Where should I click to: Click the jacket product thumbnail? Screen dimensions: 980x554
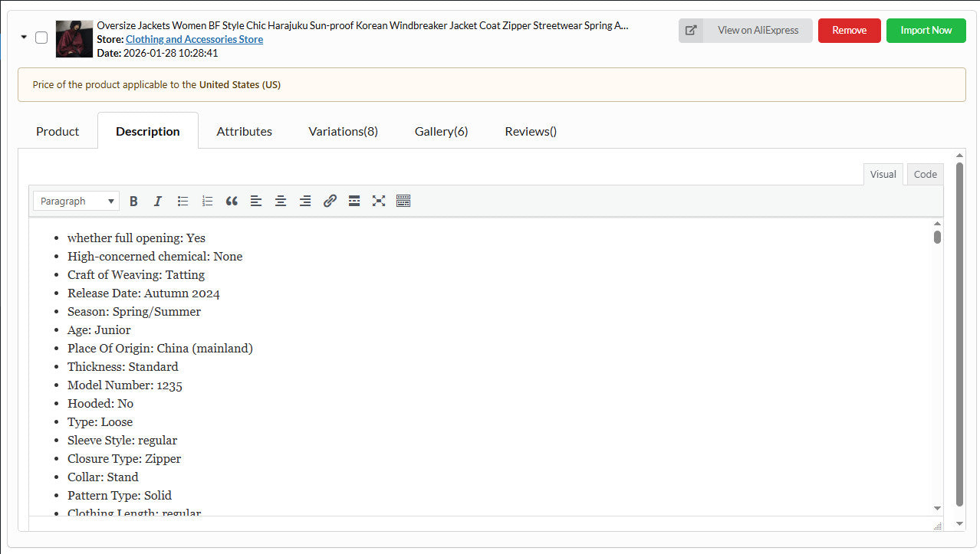point(74,38)
